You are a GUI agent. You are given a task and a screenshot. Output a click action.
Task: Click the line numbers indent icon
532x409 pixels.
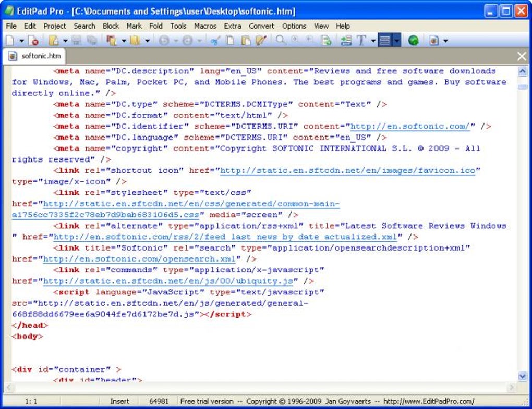click(x=346, y=40)
